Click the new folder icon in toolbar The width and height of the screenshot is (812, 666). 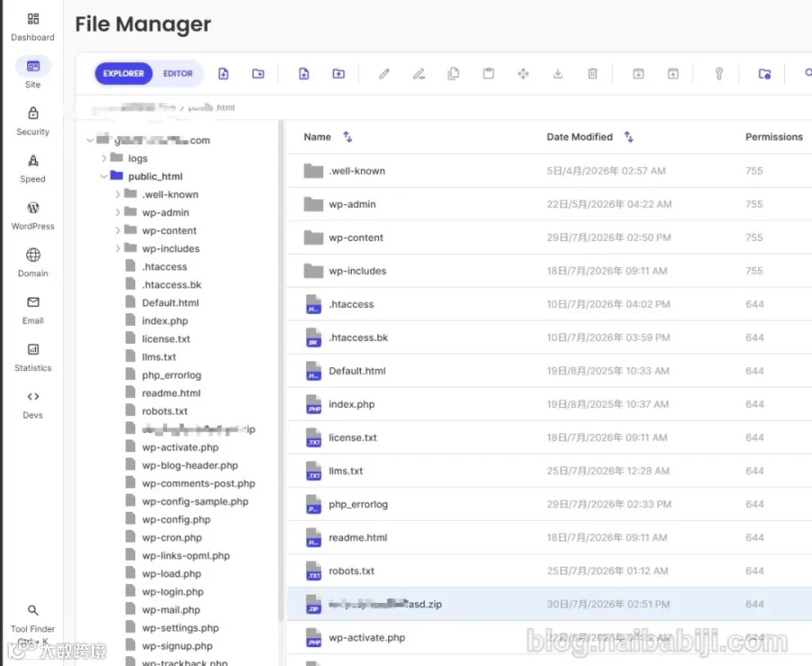258,73
